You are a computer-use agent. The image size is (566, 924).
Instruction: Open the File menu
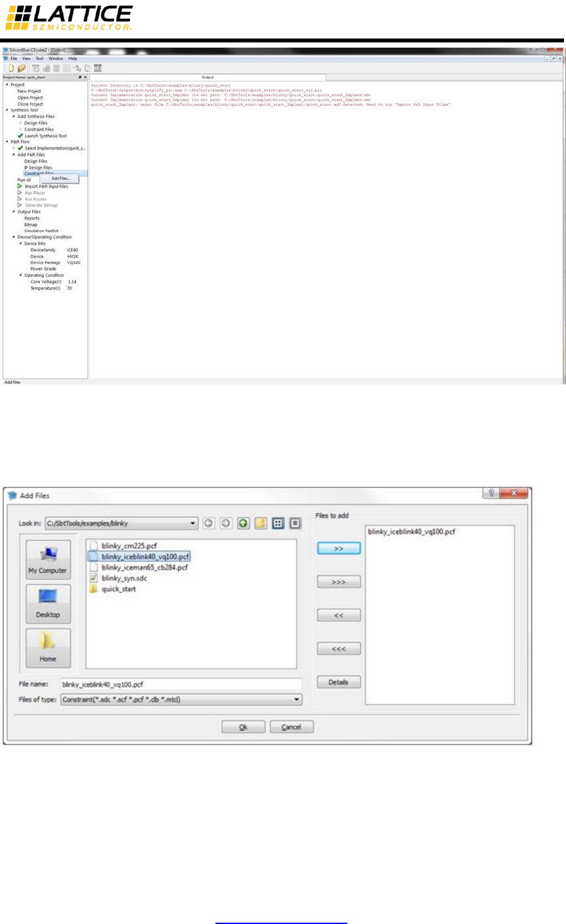(x=14, y=59)
